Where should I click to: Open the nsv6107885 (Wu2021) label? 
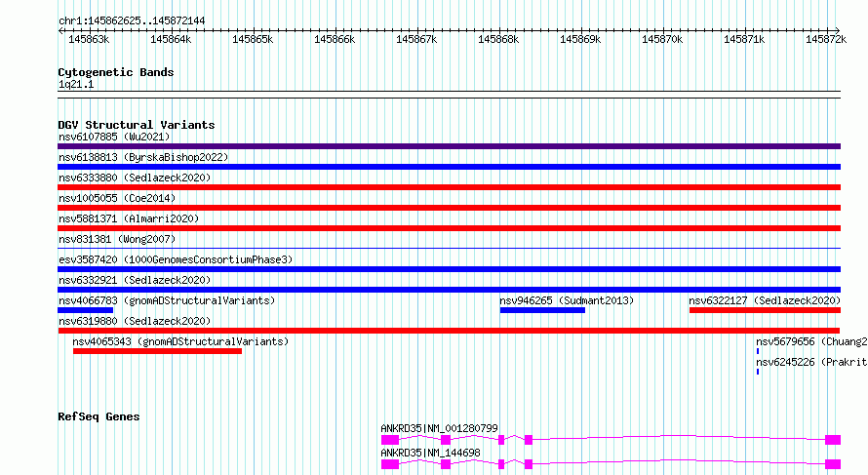coord(114,137)
